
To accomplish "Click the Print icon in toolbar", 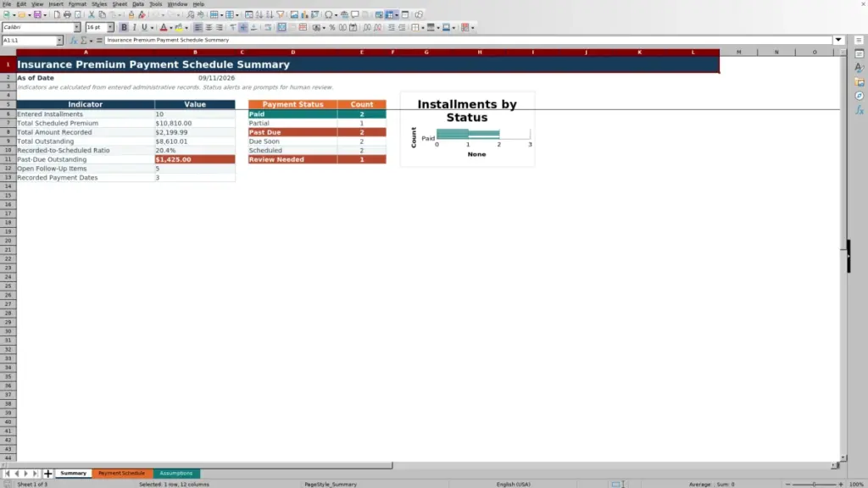I will 67,14.
